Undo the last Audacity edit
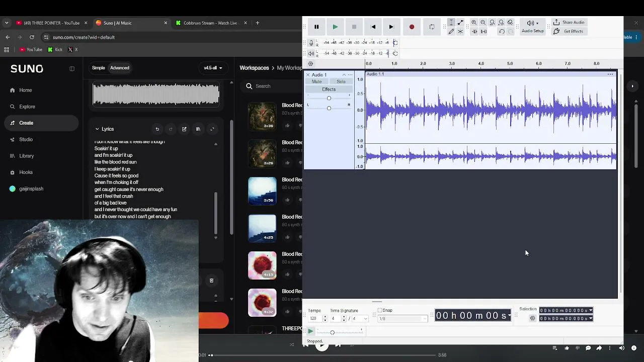 pos(502,32)
